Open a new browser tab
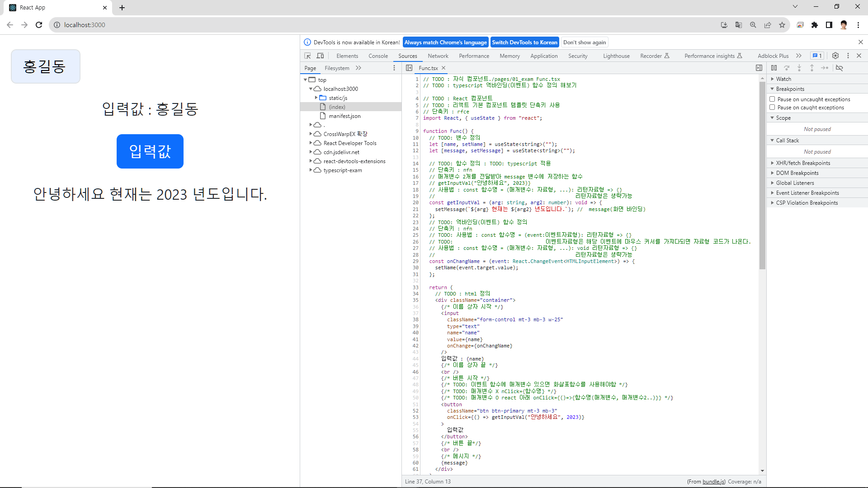The width and height of the screenshot is (868, 488). tap(122, 8)
